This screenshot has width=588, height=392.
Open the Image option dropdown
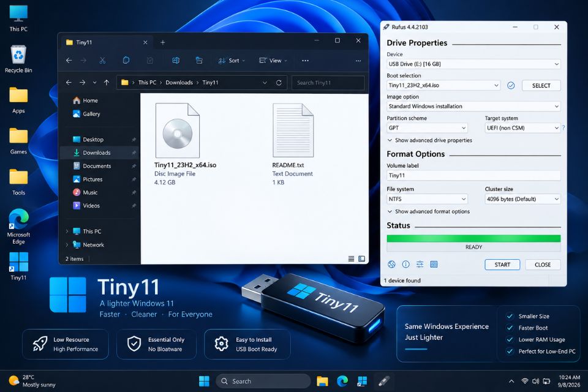[x=473, y=107]
